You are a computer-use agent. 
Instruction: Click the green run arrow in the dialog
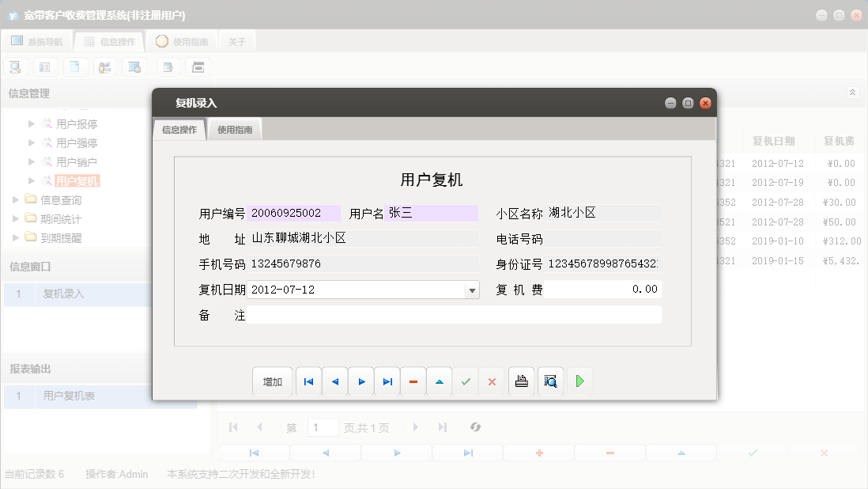point(579,381)
